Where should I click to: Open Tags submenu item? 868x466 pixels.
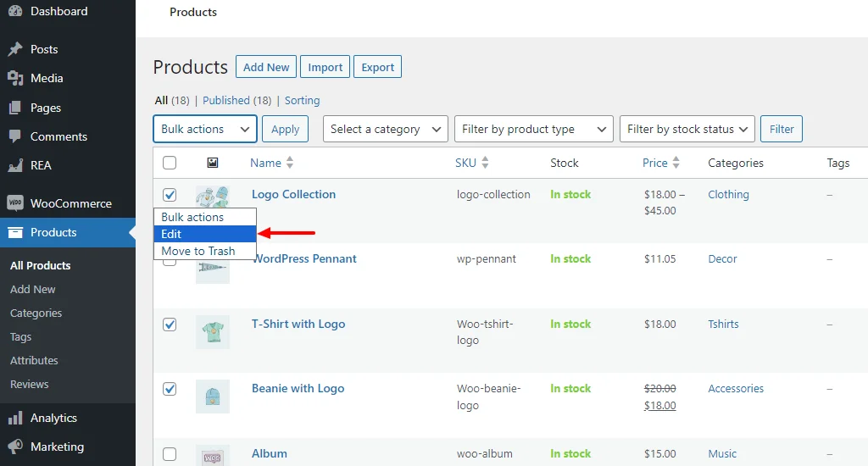(x=20, y=337)
